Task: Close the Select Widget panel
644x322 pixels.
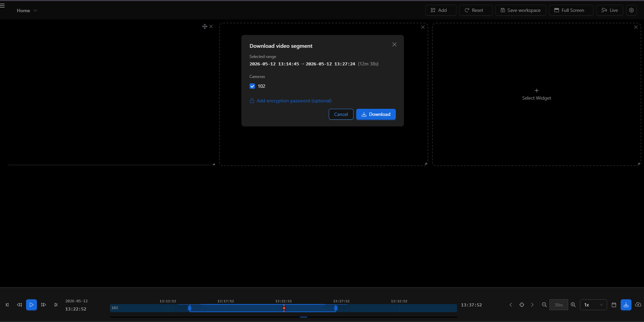Action: tap(636, 27)
